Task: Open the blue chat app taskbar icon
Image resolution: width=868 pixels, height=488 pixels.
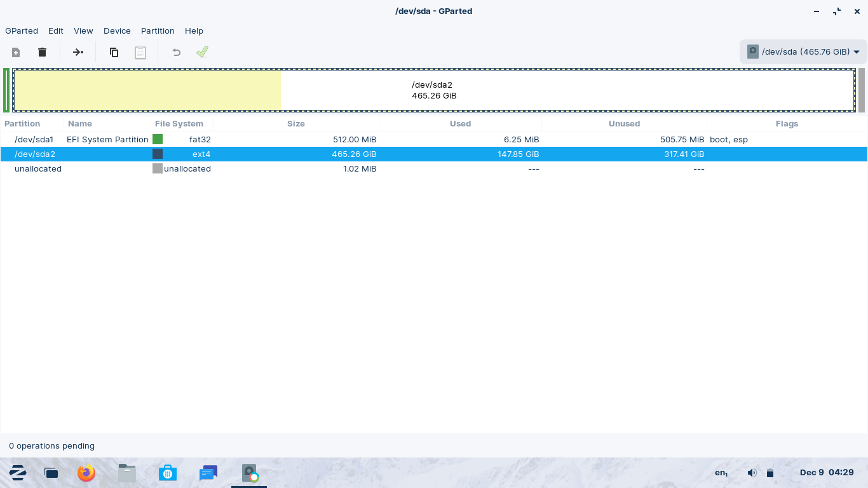Action: click(x=208, y=473)
